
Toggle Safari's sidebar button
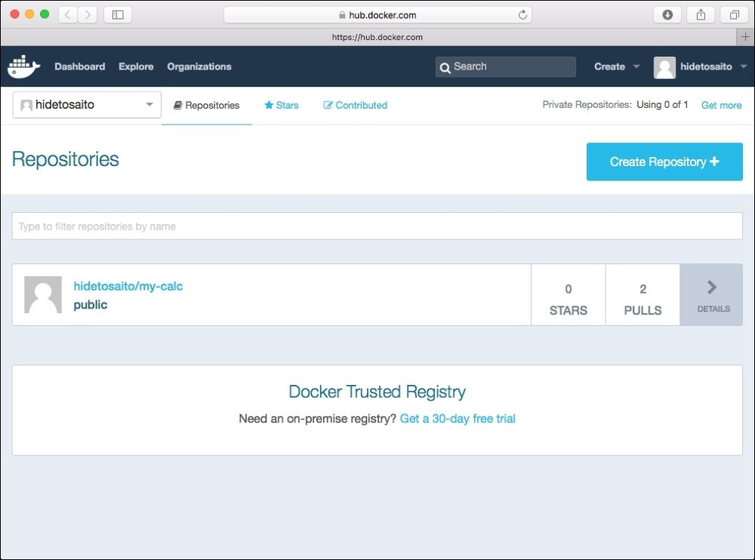pos(118,15)
